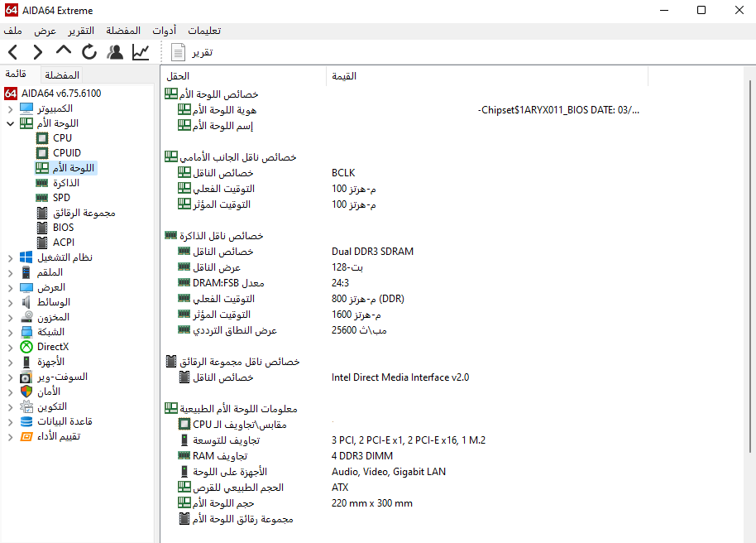Screen dimensions: 756x543
Task: Select the Intel Direct Media Interface v2.0 value
Action: (400, 377)
